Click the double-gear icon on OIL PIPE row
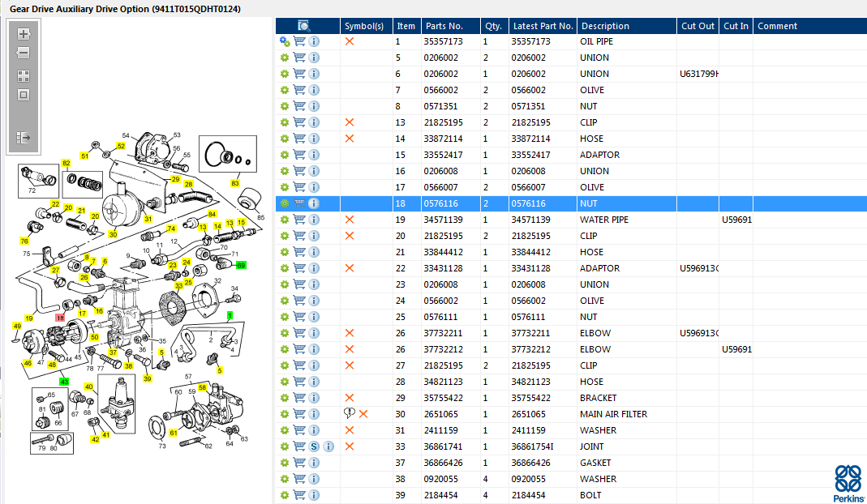Viewport: 867px width, 504px height. [285, 41]
